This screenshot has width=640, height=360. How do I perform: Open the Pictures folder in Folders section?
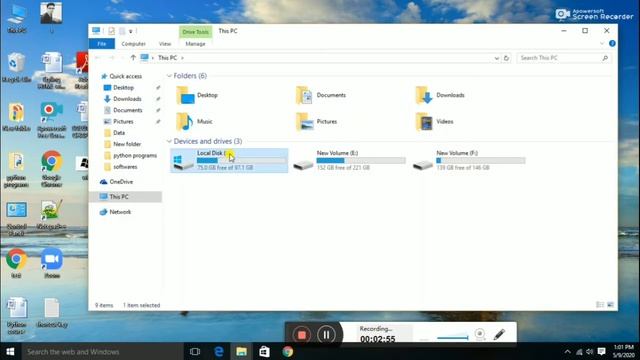(317, 122)
